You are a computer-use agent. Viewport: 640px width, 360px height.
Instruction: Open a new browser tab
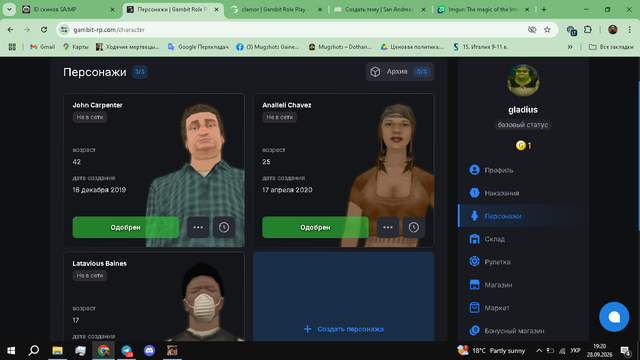544,9
